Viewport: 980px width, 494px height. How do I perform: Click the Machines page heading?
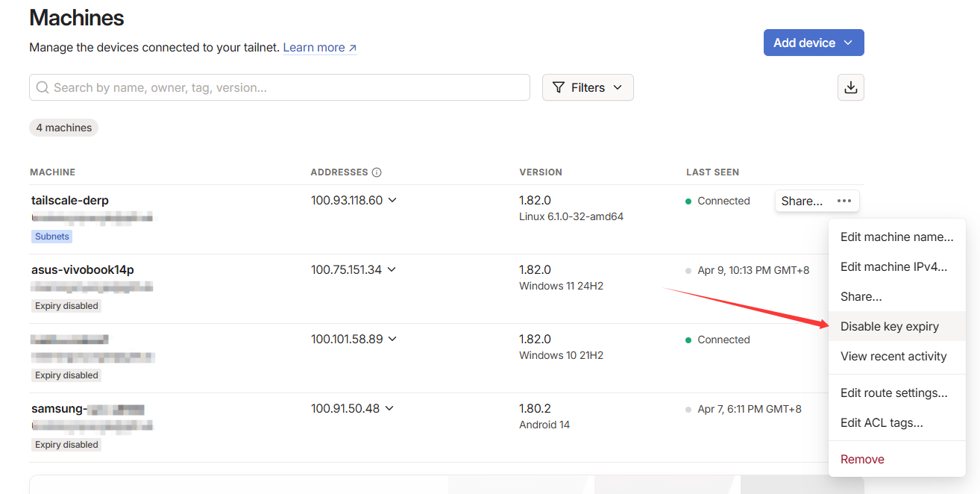(x=77, y=17)
